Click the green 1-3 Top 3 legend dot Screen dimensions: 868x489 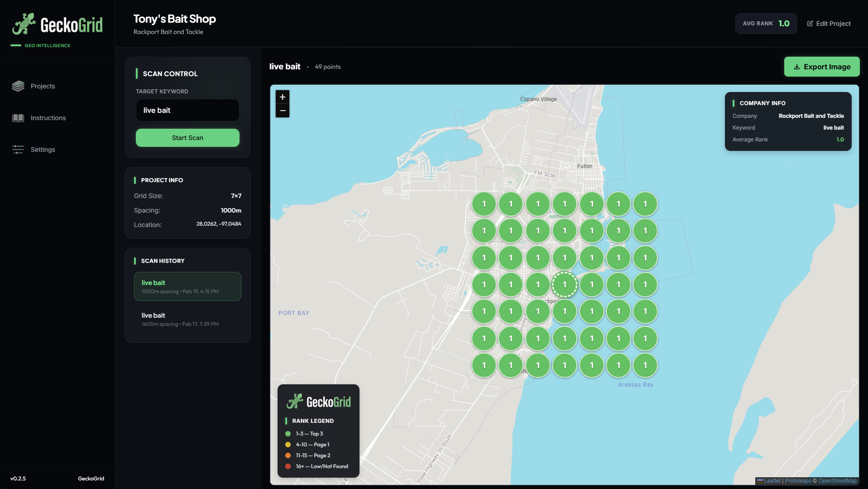click(x=288, y=434)
